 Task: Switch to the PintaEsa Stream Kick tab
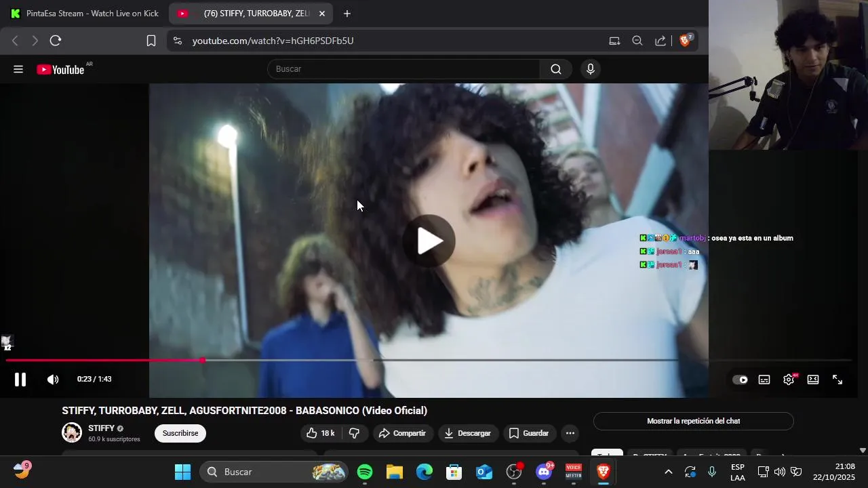click(85, 14)
